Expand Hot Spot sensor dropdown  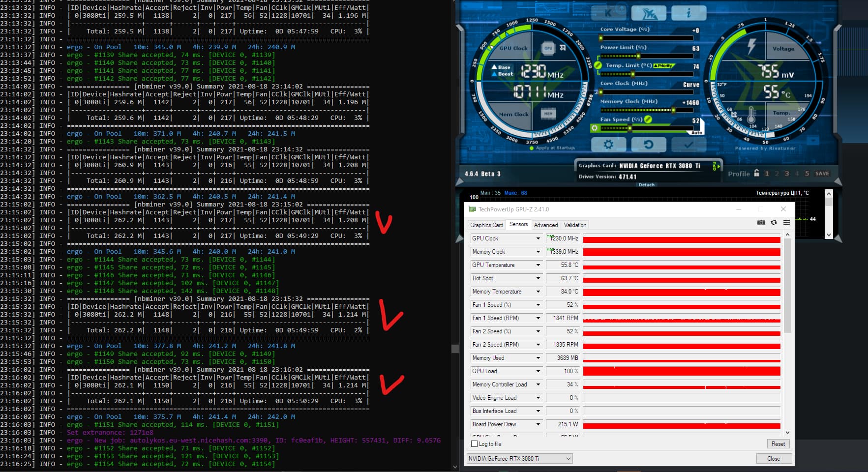[538, 278]
